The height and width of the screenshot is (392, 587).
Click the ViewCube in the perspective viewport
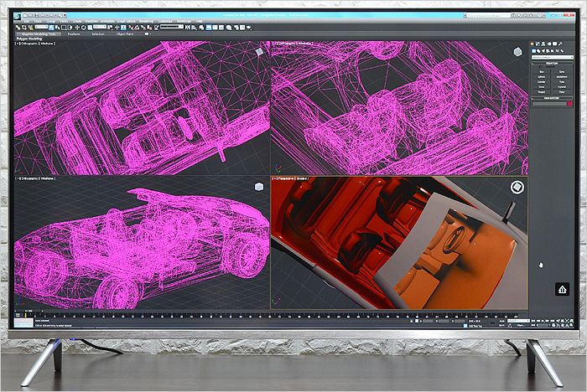coord(517,188)
